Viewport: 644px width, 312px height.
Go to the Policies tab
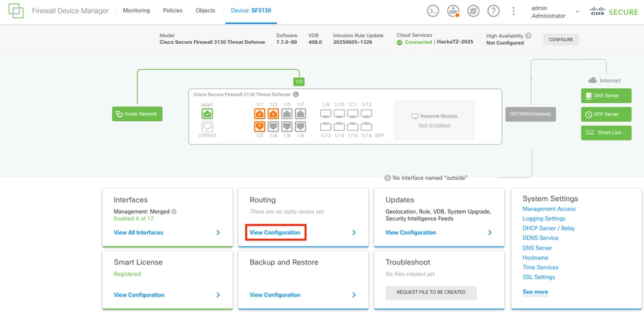click(x=172, y=11)
